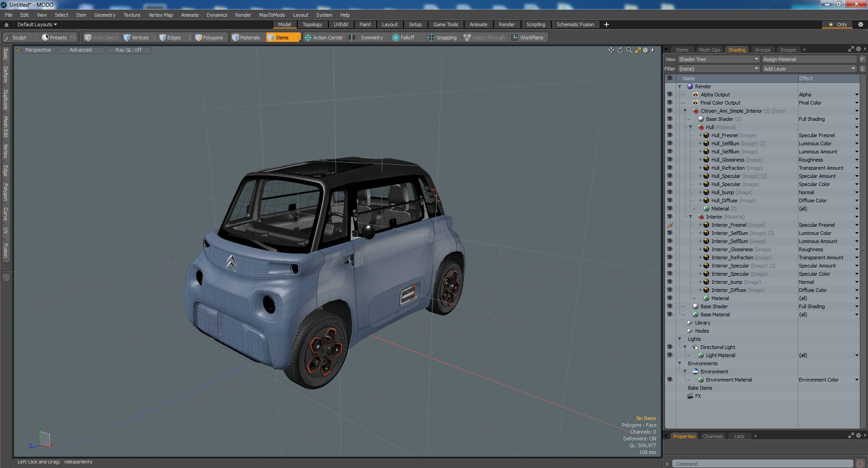868x468 pixels.
Task: Click the F button beside Assign Material
Action: [862, 59]
